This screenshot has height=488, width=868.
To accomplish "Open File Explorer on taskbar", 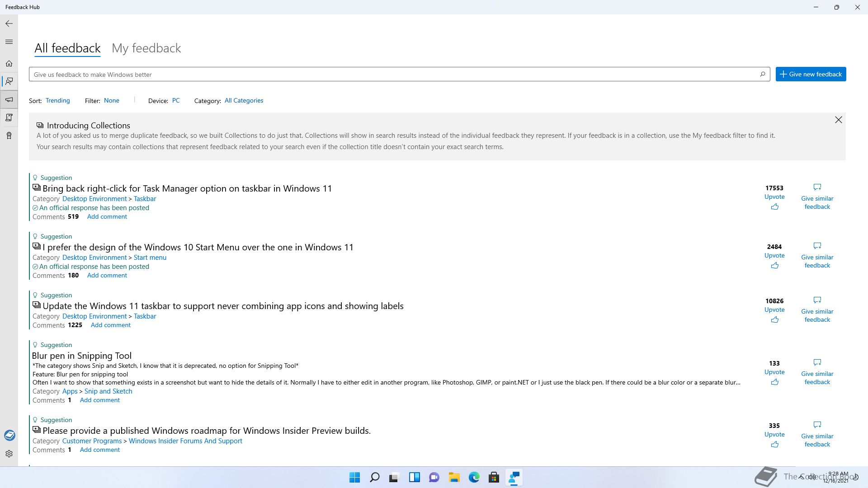I will coord(454,477).
